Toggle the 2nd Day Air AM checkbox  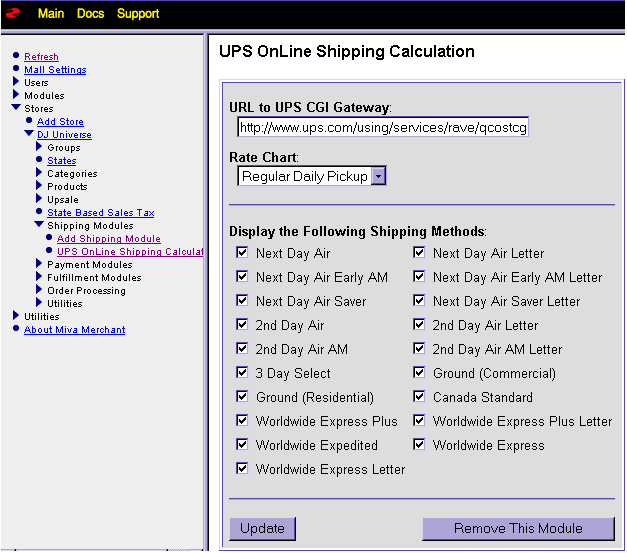[x=242, y=349]
